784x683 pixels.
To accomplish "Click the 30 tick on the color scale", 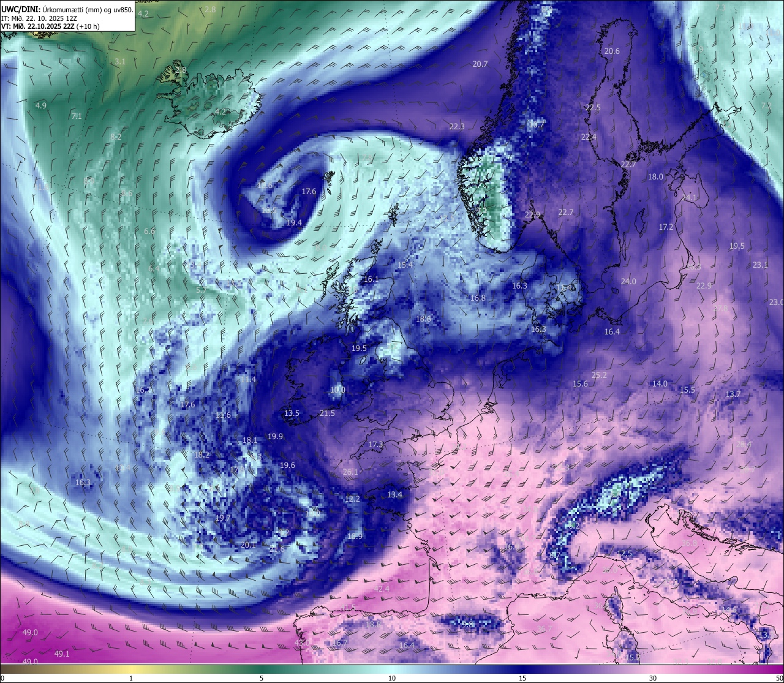I will tap(653, 678).
